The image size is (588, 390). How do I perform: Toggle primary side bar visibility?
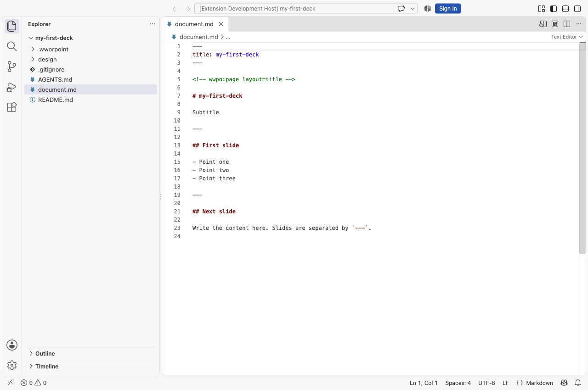pyautogui.click(x=554, y=9)
